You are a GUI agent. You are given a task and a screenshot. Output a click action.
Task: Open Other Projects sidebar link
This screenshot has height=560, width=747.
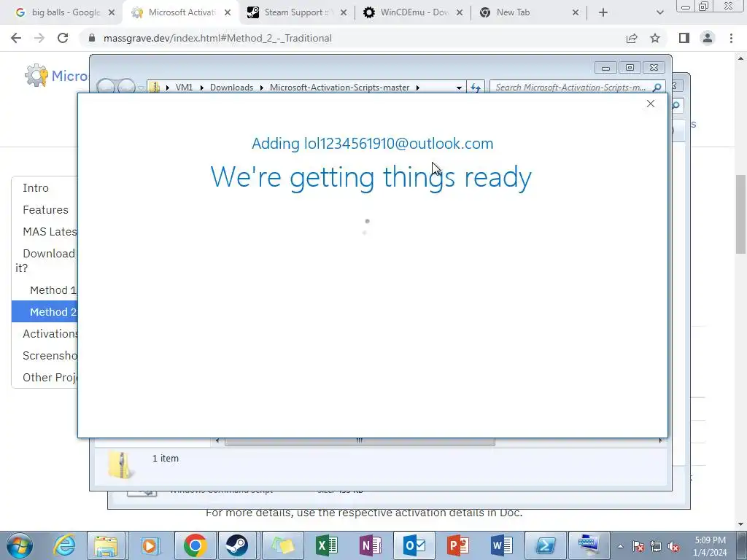click(50, 378)
